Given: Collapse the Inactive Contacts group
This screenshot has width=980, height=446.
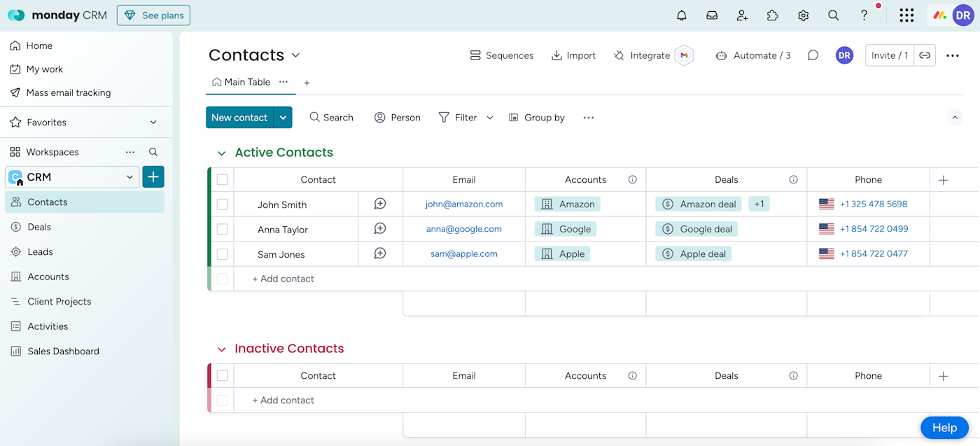Looking at the screenshot, I should (x=222, y=349).
